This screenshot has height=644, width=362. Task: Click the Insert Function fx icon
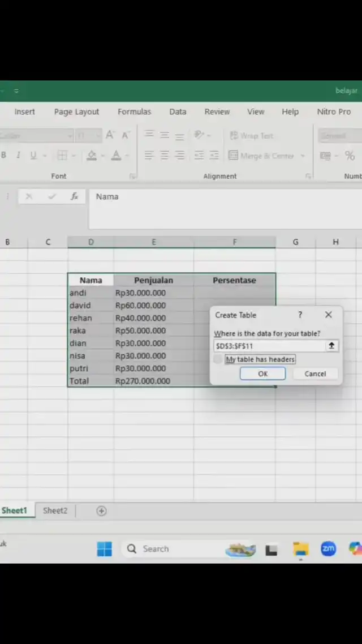pos(74,196)
